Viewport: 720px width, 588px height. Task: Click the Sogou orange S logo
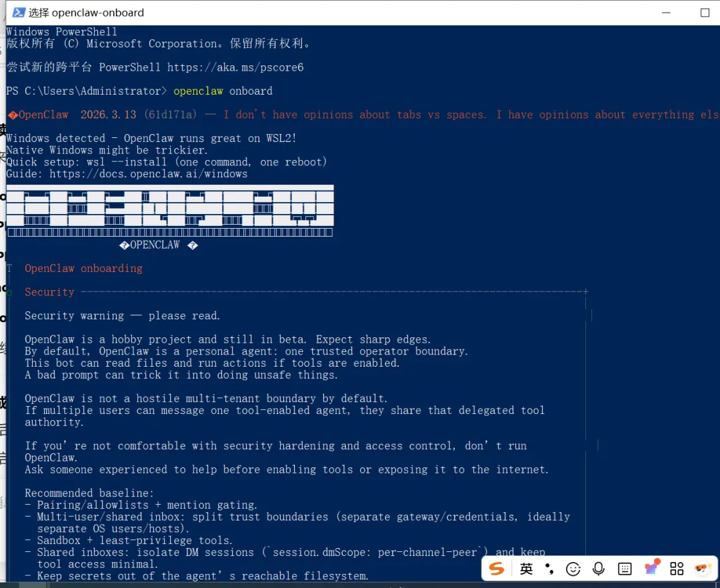[497, 569]
